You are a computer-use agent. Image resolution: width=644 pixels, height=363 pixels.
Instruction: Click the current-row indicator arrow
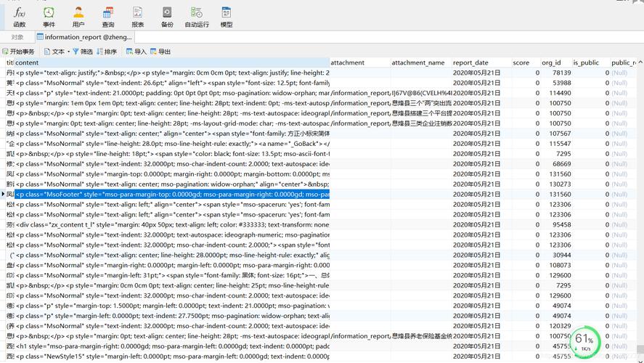click(3, 194)
